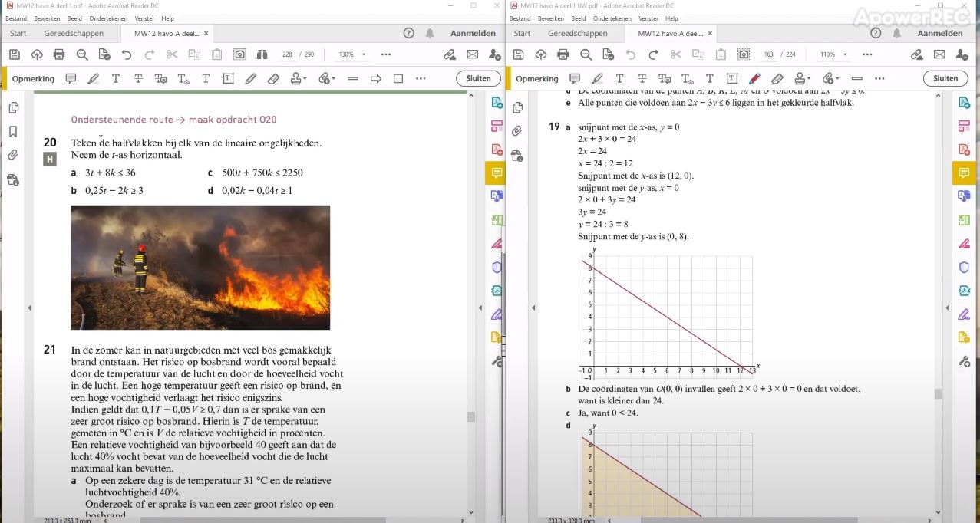Open notifications bell in left window
Screen dimensions: 980x523
tap(430, 33)
